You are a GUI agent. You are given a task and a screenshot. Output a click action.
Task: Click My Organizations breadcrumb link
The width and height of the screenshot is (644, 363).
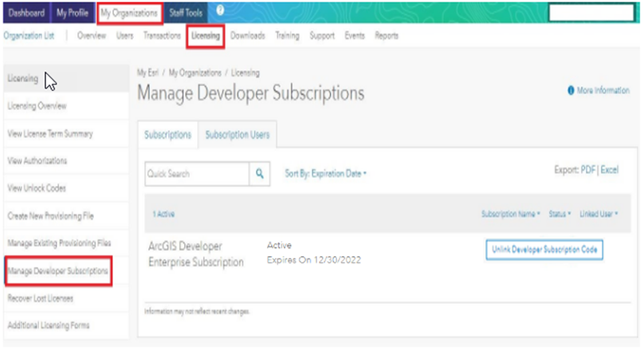tap(197, 73)
